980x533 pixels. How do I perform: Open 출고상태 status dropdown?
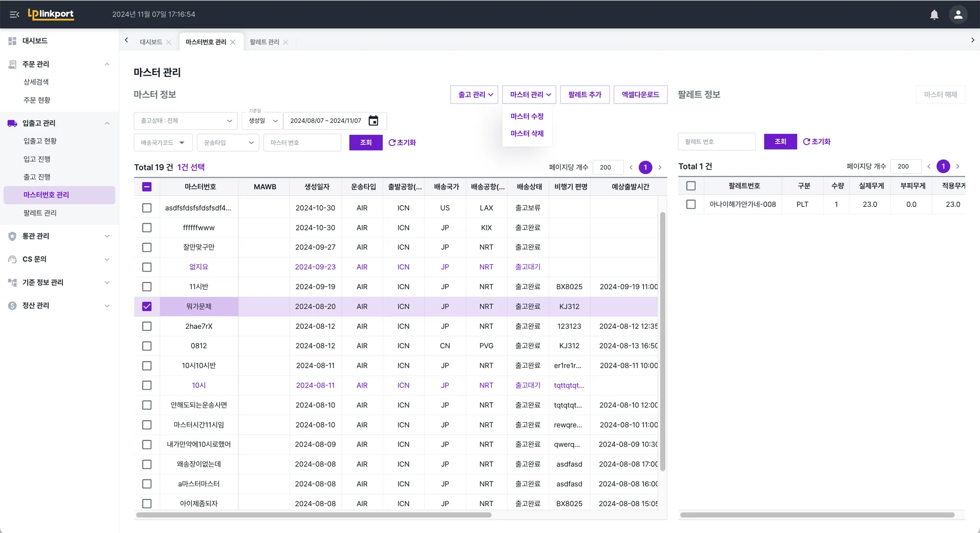point(185,121)
